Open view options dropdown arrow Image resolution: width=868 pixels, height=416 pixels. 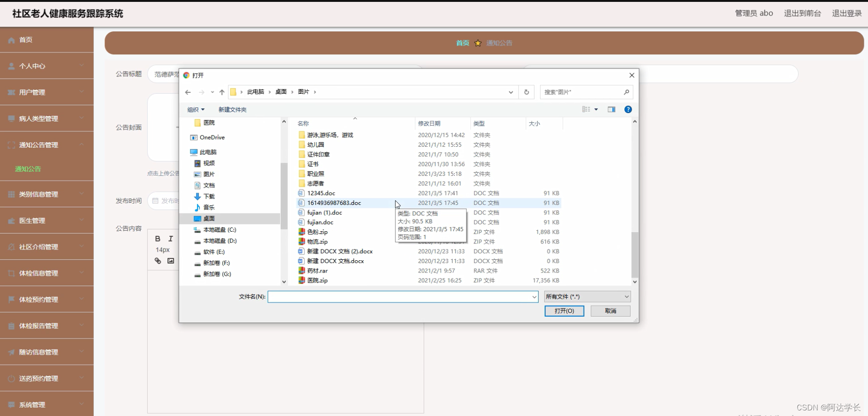click(596, 109)
